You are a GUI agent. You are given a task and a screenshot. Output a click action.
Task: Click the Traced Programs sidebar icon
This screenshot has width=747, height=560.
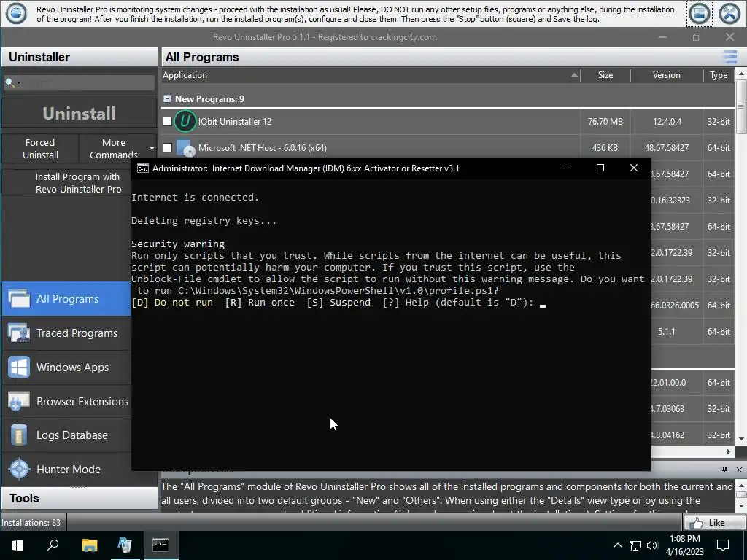(x=19, y=332)
